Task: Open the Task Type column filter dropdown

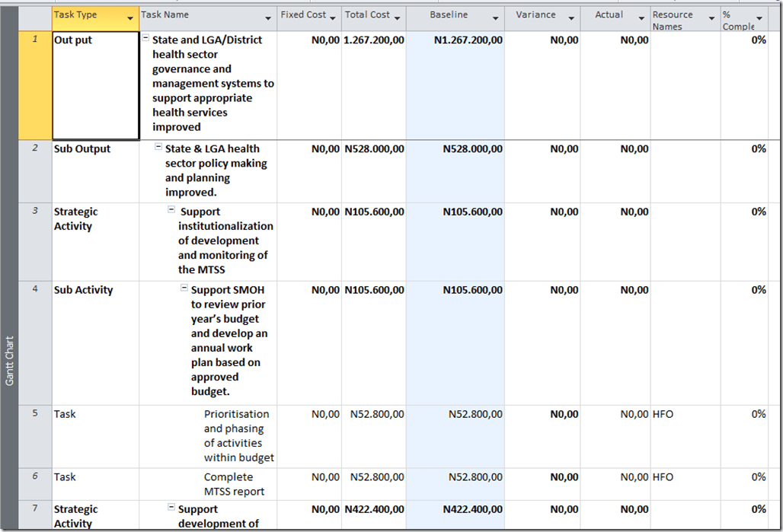Action: coord(130,18)
